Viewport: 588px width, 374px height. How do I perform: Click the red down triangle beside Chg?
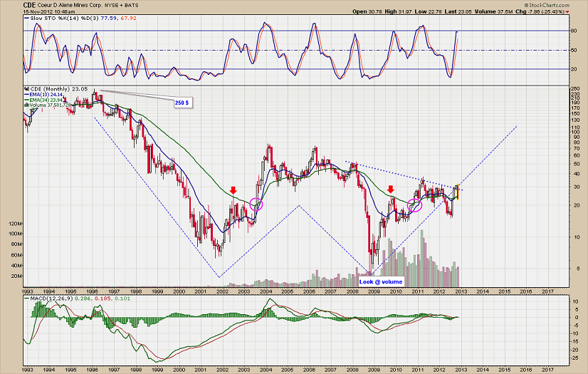tap(567, 12)
